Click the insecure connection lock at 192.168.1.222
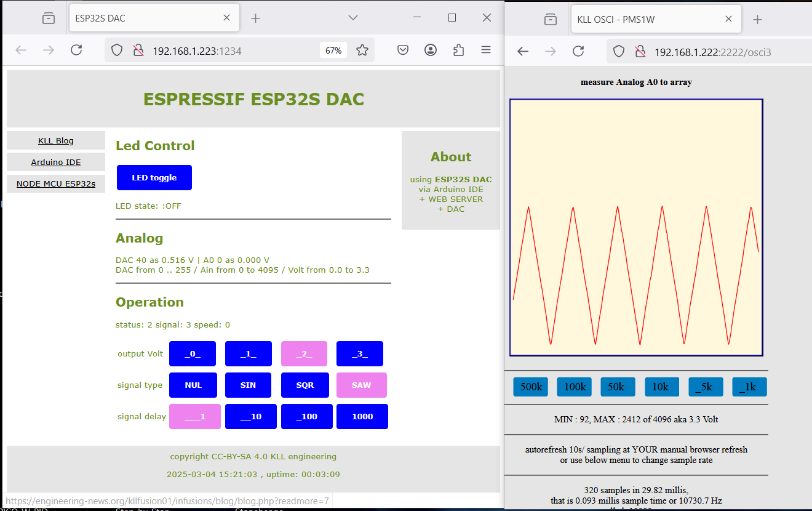 640,52
